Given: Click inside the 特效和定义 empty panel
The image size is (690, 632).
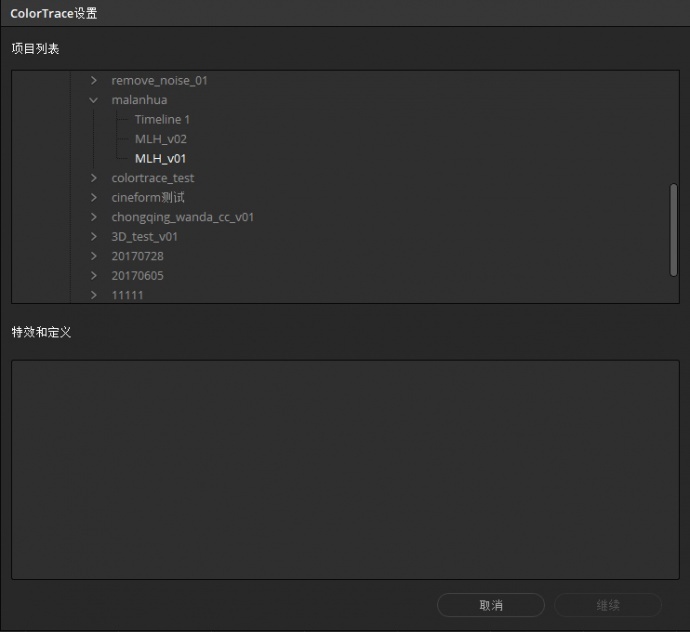Looking at the screenshot, I should pos(345,470).
